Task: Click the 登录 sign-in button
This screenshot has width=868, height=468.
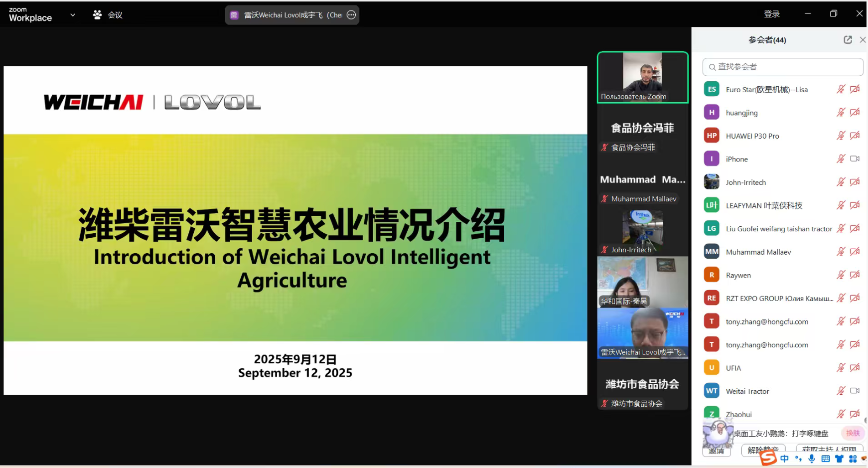Action: click(x=772, y=14)
